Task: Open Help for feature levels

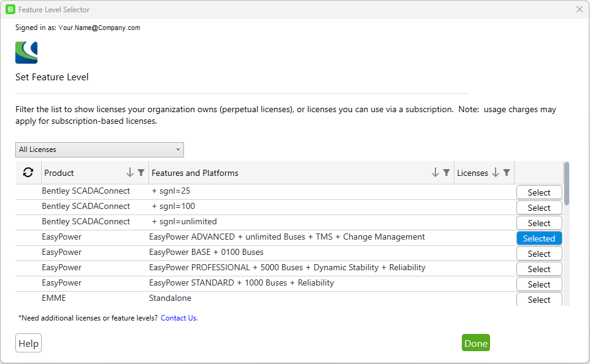Action: [x=28, y=343]
